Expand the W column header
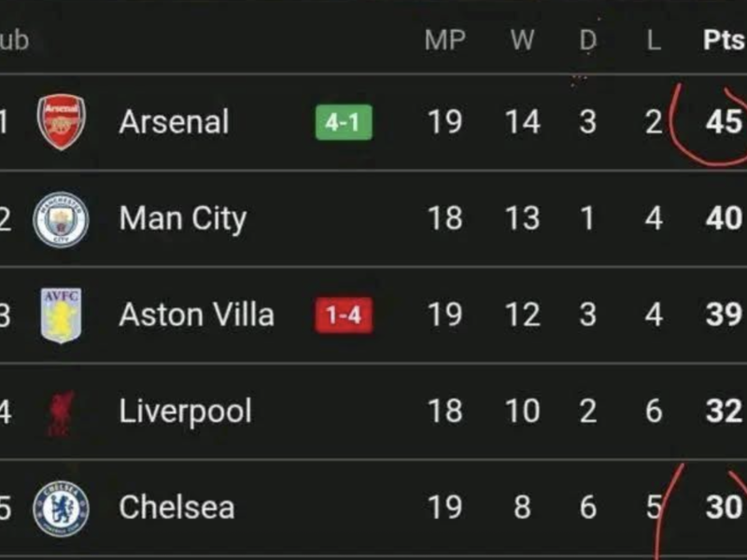Image resolution: width=747 pixels, height=560 pixels. tap(520, 40)
